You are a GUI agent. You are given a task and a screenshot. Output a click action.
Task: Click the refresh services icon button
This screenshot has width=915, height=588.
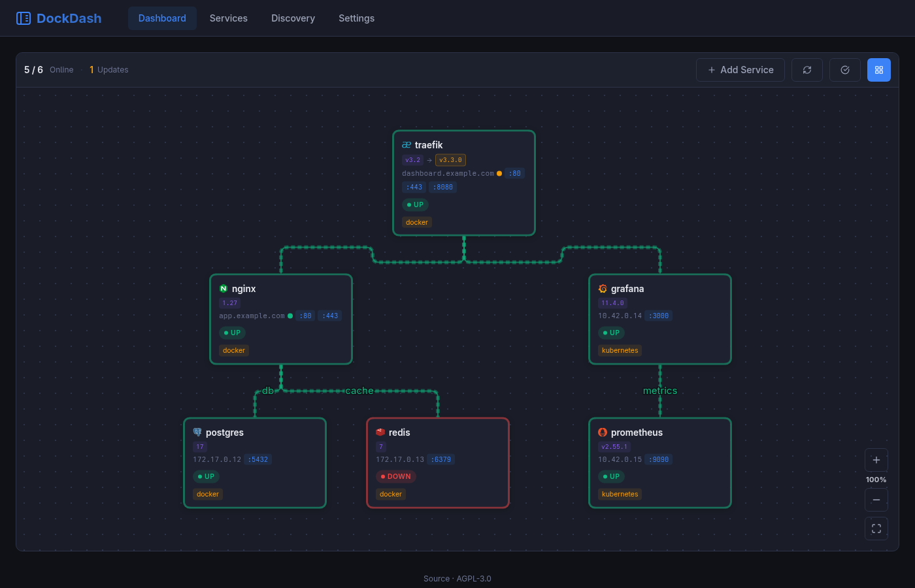[807, 70]
